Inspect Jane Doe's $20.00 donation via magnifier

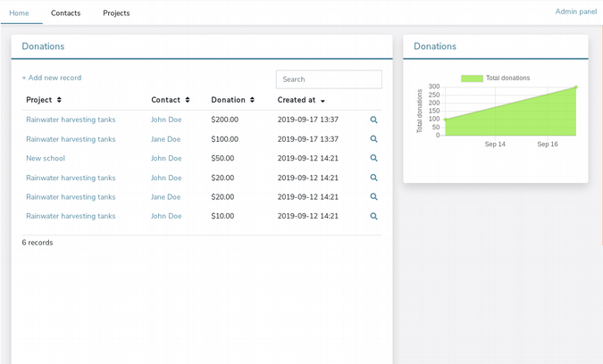(373, 197)
